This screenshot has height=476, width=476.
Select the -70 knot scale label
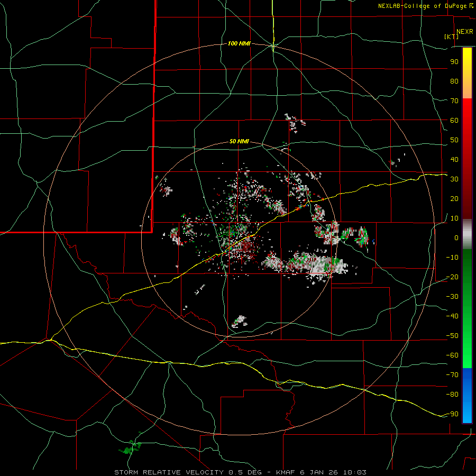[x=452, y=375]
